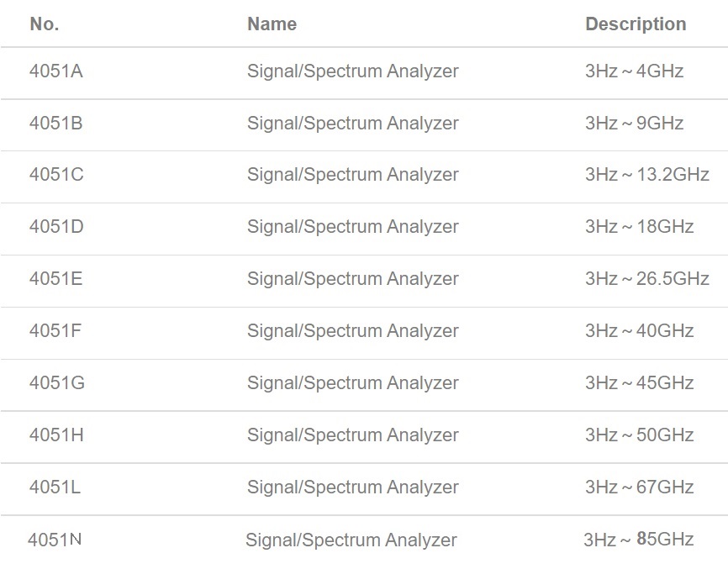Screen dimensions: 728x569
Task: Select the 3Hz ~ 13.2GHz description cell
Action: pyautogui.click(x=647, y=175)
